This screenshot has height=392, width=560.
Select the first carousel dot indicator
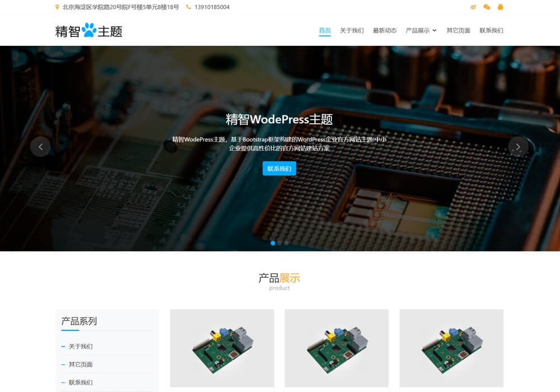click(273, 243)
